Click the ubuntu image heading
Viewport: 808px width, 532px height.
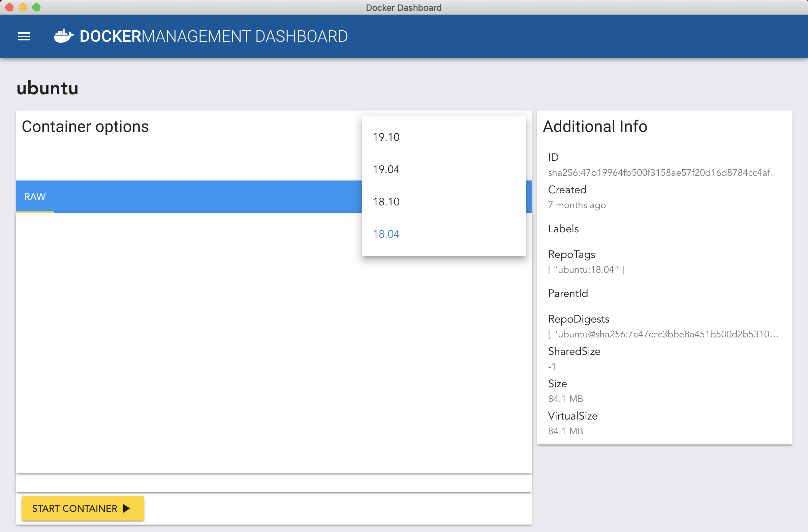48,88
